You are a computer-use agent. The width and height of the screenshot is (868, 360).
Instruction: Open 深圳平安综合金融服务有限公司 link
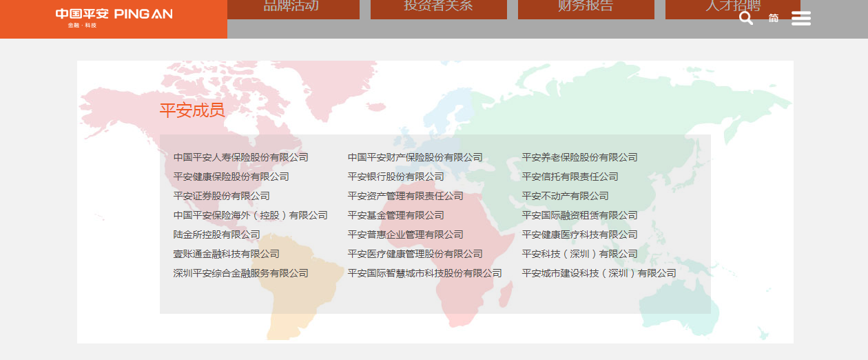(241, 273)
